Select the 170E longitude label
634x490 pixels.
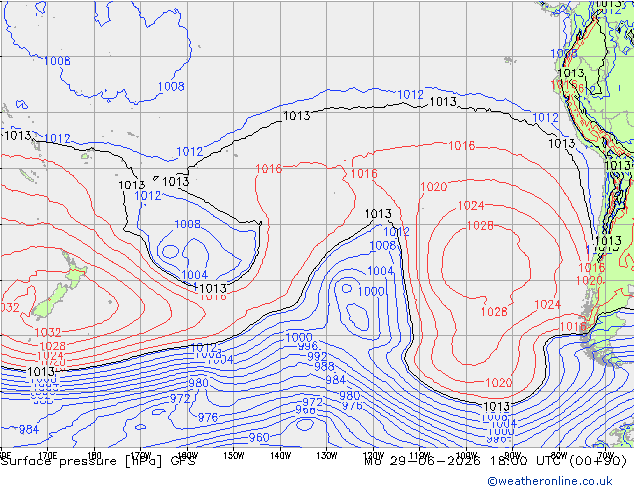coord(47,456)
